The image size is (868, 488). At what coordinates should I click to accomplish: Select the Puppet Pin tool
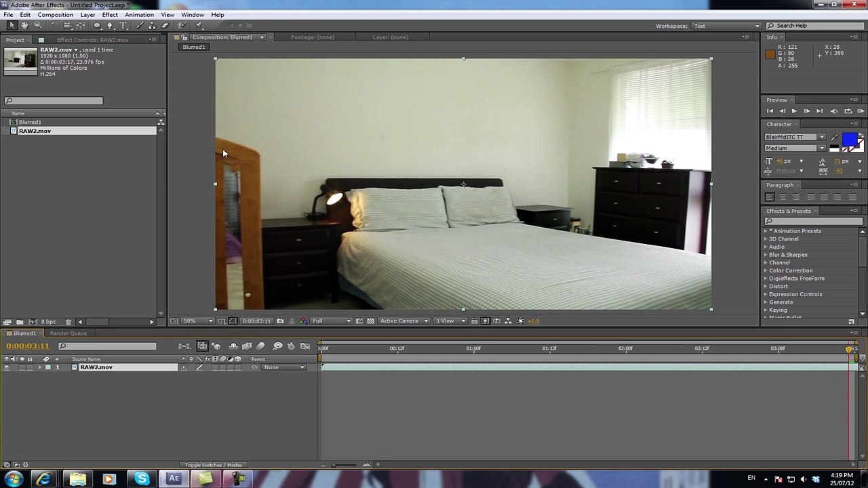198,26
